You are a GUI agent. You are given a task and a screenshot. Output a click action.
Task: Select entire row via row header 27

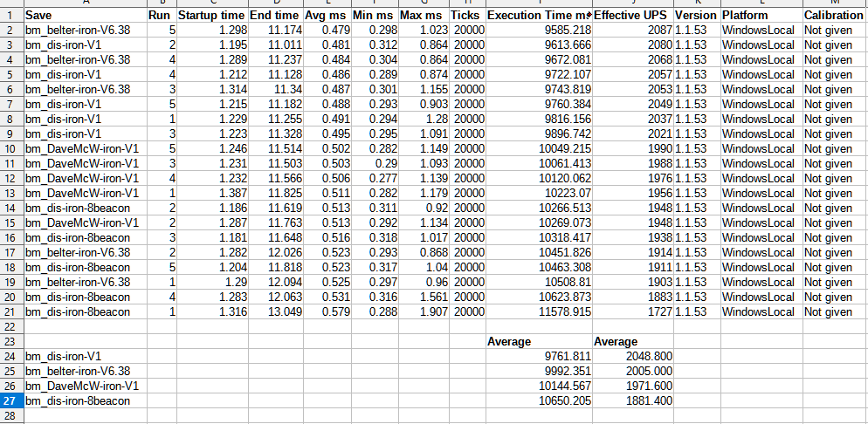tap(11, 400)
